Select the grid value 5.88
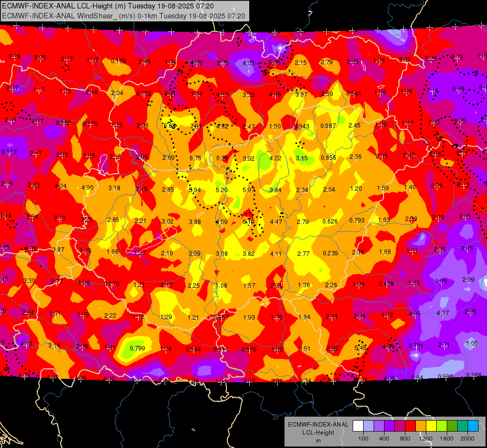487x448 pixels. click(459, 89)
